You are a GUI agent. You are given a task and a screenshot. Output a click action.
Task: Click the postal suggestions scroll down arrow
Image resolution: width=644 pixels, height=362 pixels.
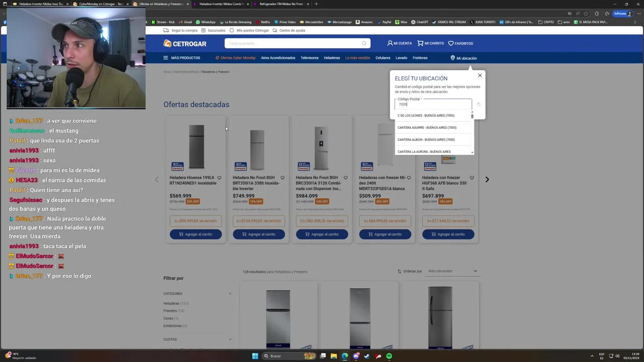click(472, 152)
